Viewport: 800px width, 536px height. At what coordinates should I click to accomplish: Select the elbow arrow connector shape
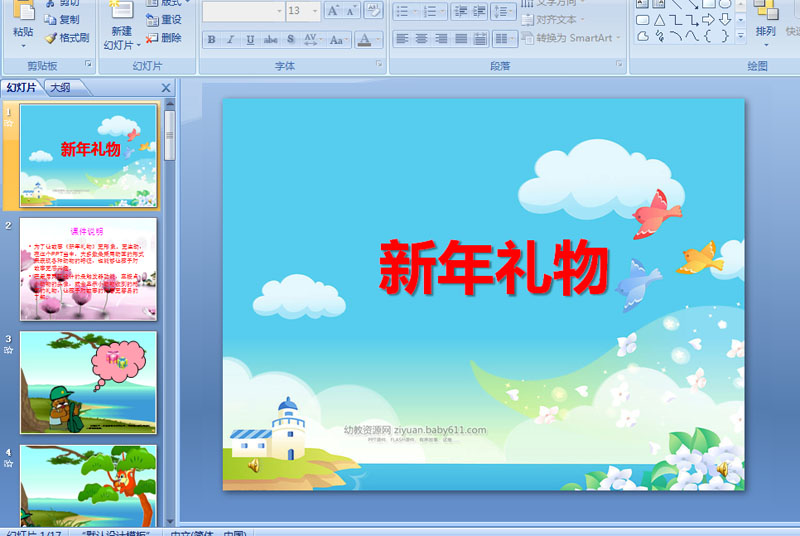point(692,20)
